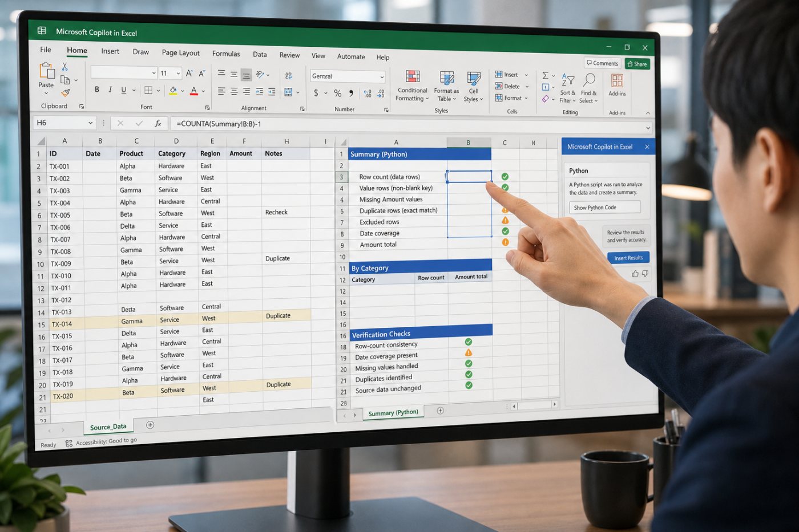This screenshot has height=532, width=799.
Task: Click the thumbs up in Copilot pane
Action: 635,274
